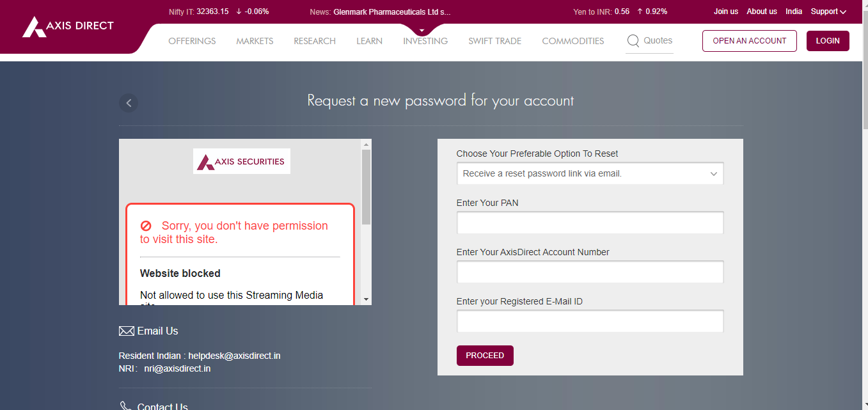Click the Enter Your PAN field
Viewport: 868px width, 410px height.
tap(590, 223)
